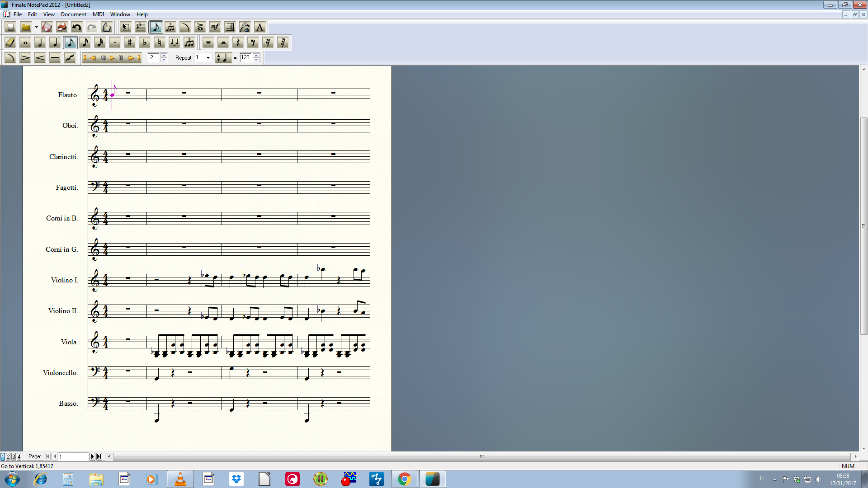Select the Articulation tool
The width and height of the screenshot is (868, 488).
pyautogui.click(x=200, y=28)
